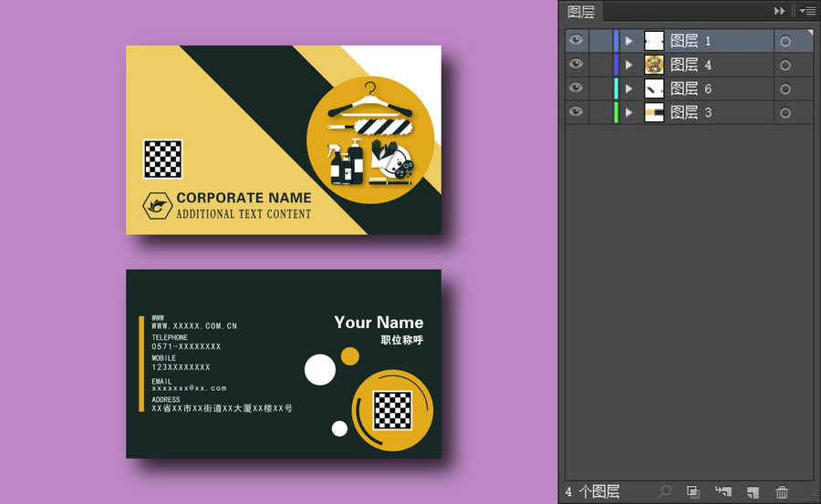Open the layers panel flyout menu

[x=807, y=10]
